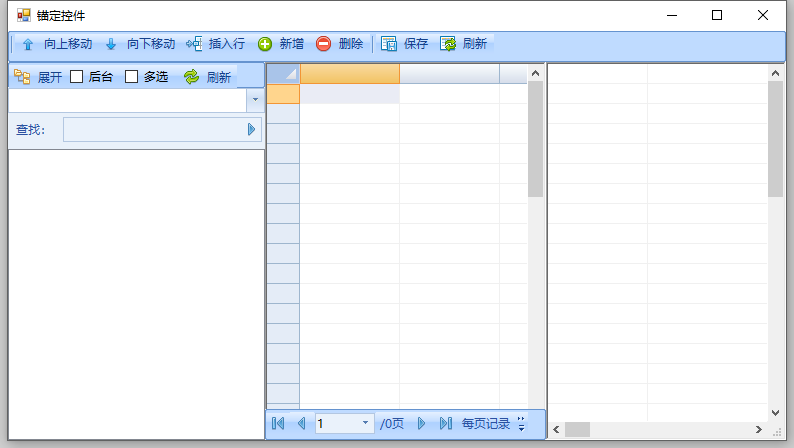Click the right panel scroll right arrow

click(x=759, y=429)
